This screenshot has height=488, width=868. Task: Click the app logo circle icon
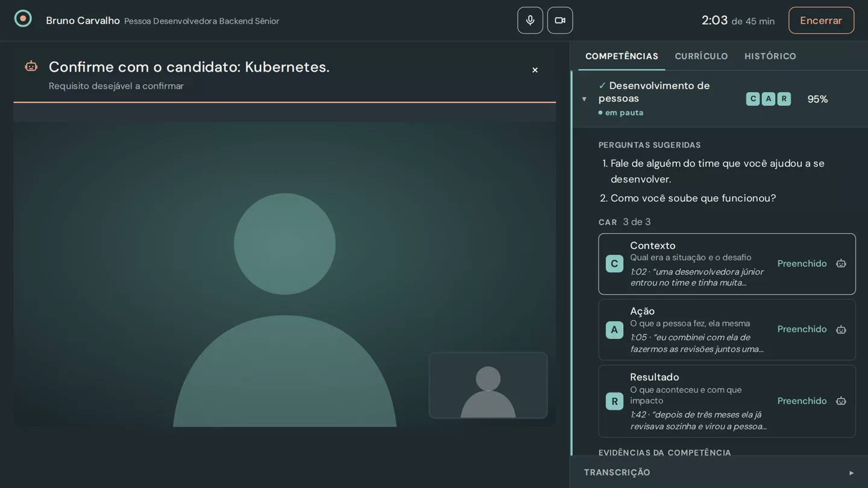[x=23, y=19]
